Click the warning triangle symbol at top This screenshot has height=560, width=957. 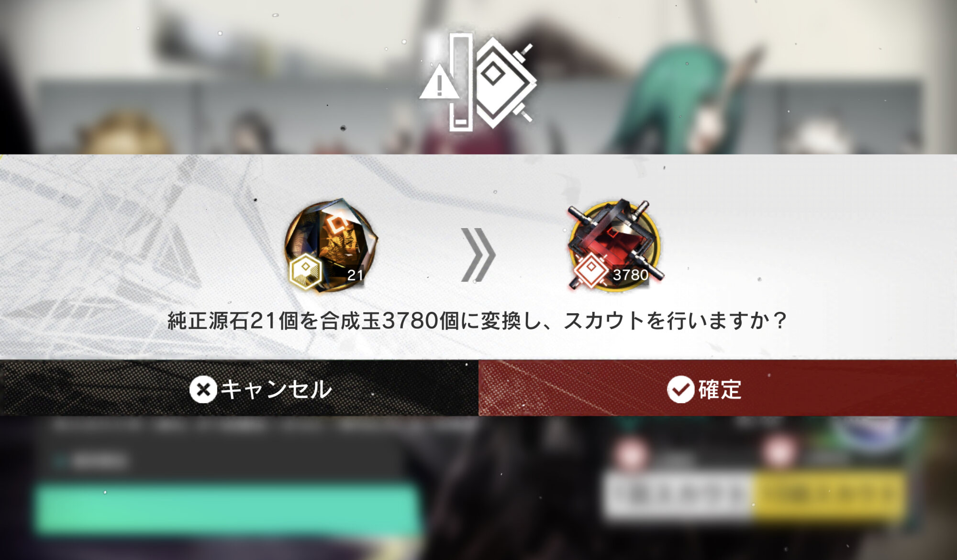coord(439,82)
